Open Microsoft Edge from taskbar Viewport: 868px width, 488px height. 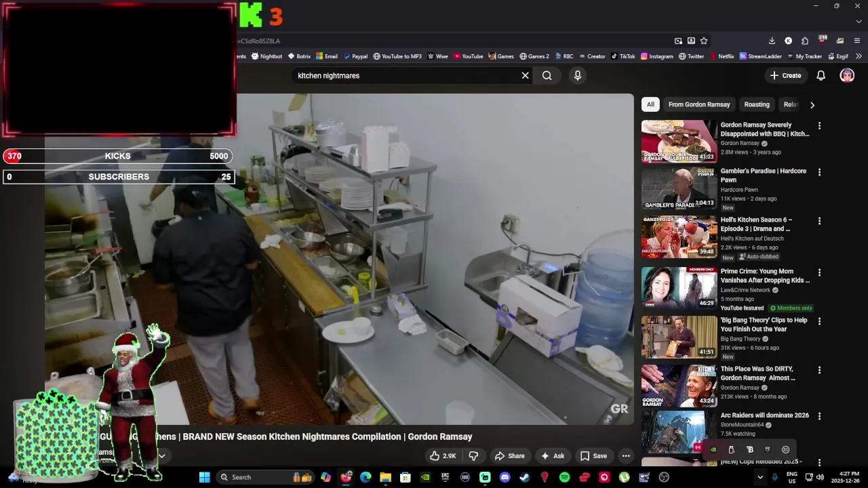(x=366, y=477)
